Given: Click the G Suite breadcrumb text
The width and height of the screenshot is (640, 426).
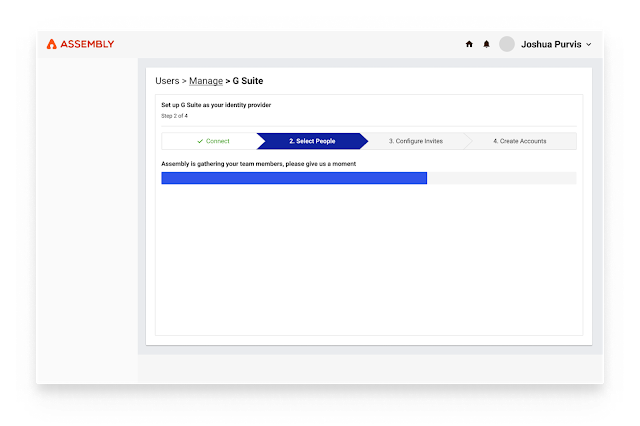Looking at the screenshot, I should 248,81.
